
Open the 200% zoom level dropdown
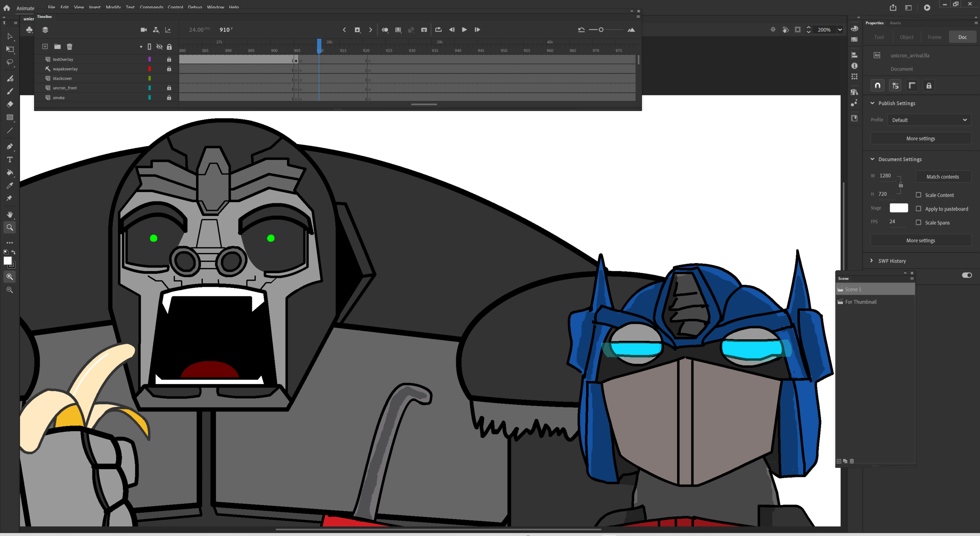click(840, 30)
